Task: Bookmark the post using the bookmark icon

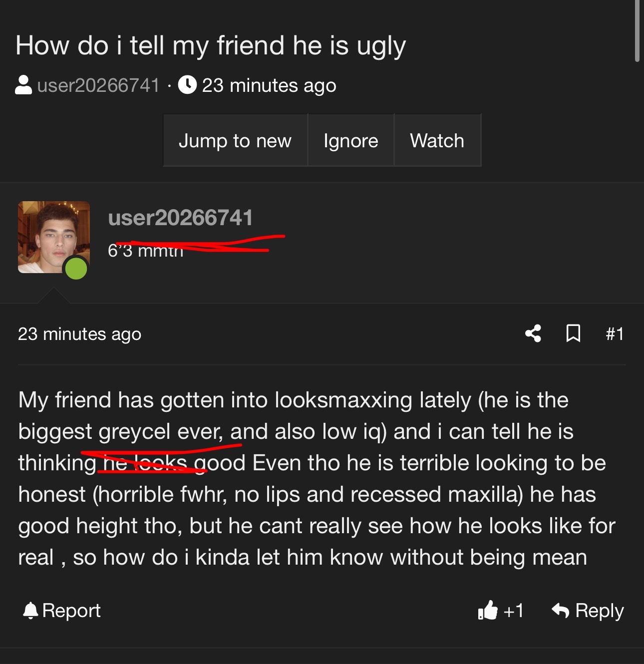Action: pos(573,333)
